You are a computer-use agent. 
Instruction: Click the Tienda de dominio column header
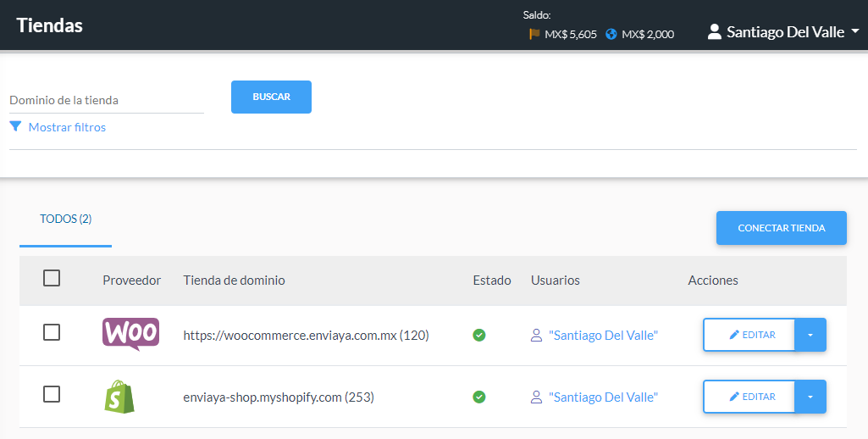click(x=235, y=280)
